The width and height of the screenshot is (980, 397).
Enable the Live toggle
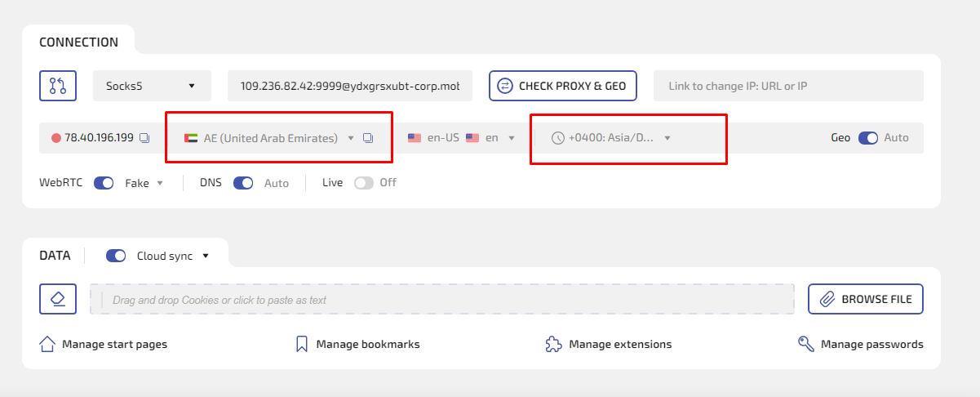(363, 183)
